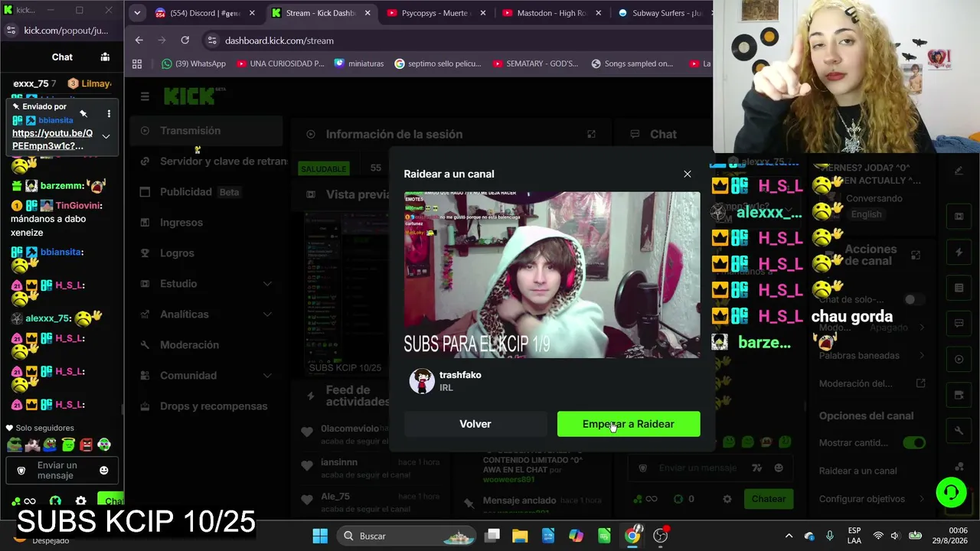The height and width of the screenshot is (551, 980).
Task: Open the UNA CURIOSIDAD bookmark
Action: click(x=280, y=64)
